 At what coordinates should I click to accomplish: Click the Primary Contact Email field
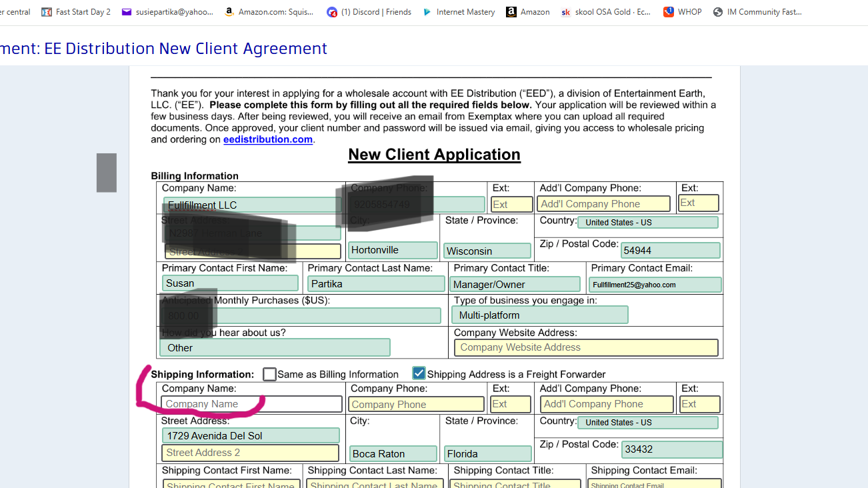click(655, 285)
